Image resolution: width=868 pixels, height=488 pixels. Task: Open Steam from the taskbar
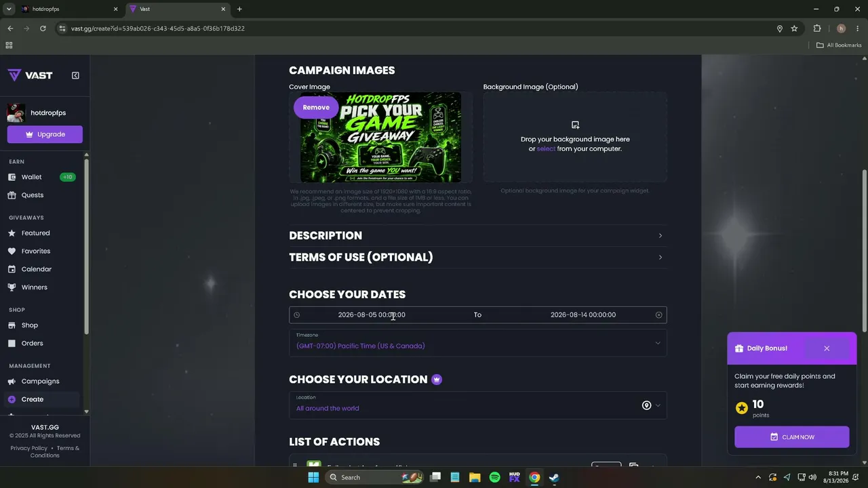coord(554,477)
